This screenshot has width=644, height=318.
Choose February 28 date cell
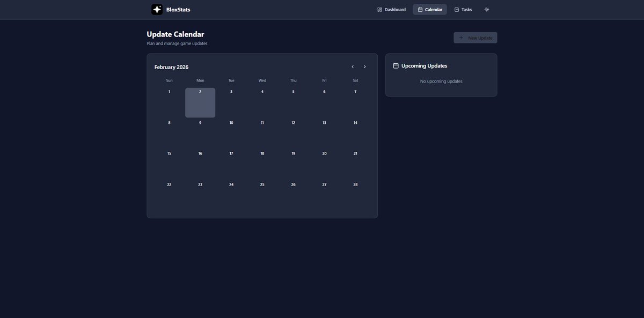[355, 196]
